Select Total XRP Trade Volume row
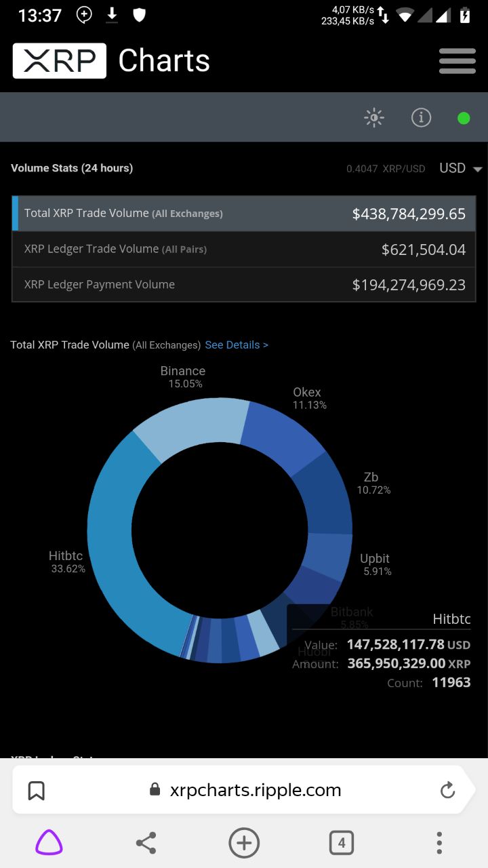488x868 pixels. coord(244,214)
